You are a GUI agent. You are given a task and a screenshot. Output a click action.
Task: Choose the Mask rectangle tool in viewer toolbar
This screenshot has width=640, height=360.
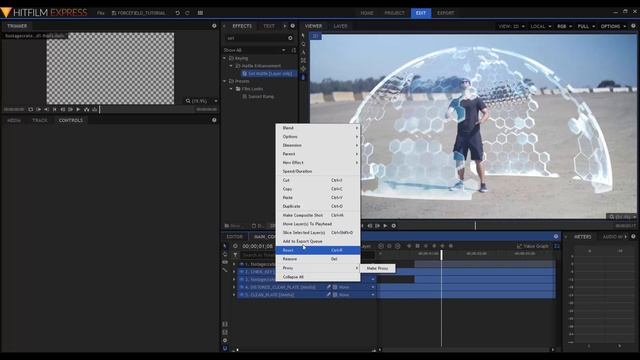(x=303, y=60)
